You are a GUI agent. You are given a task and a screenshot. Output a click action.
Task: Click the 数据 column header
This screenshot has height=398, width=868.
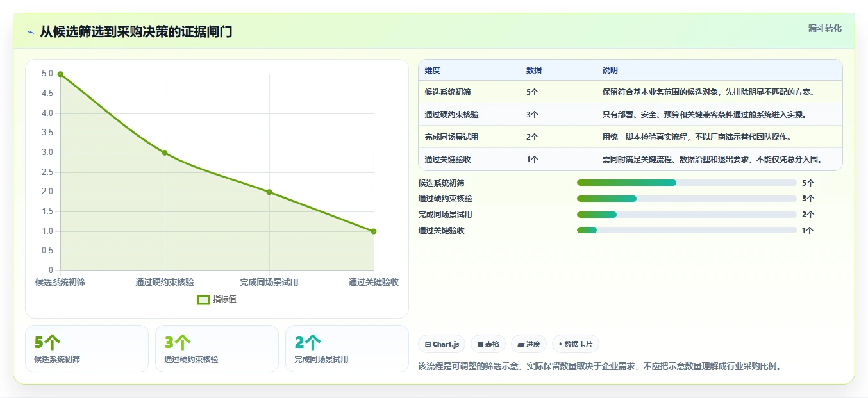point(534,70)
